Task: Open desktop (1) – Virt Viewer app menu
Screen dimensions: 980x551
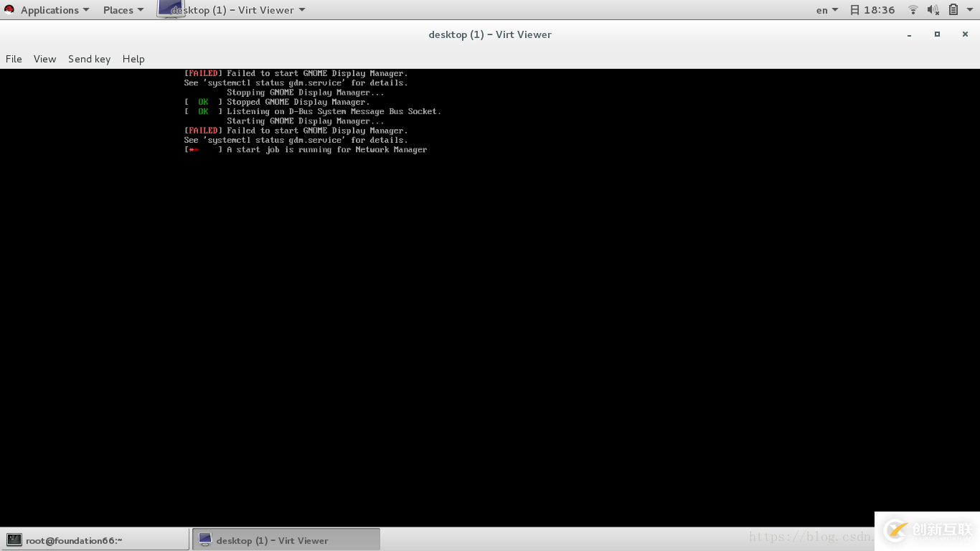Action: point(239,10)
